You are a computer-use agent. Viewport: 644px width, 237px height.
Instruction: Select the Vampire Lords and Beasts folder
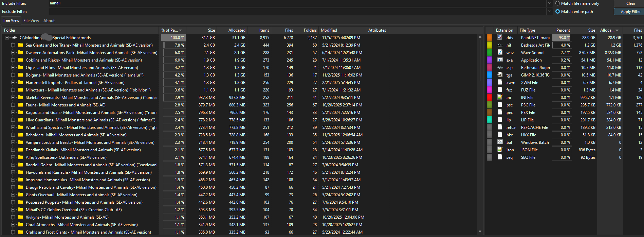[x=90, y=142]
